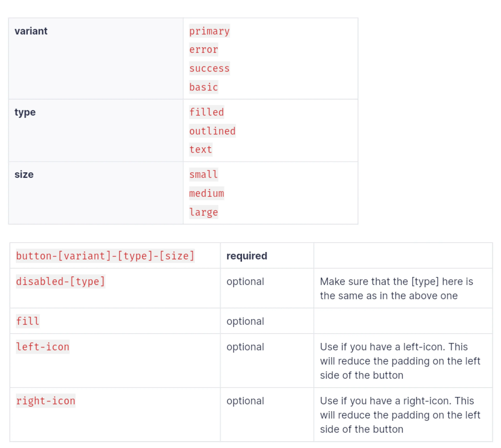The height and width of the screenshot is (448, 501).
Task: Click the 'primary' variant code tag
Action: (209, 31)
